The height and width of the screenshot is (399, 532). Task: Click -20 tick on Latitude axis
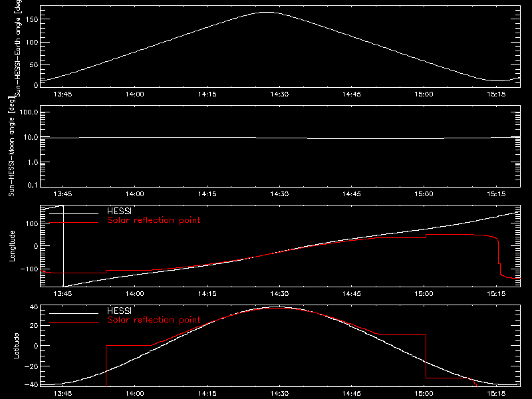31,366
